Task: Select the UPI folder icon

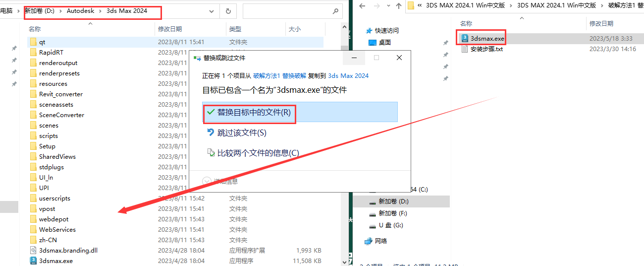Action: 34,188
